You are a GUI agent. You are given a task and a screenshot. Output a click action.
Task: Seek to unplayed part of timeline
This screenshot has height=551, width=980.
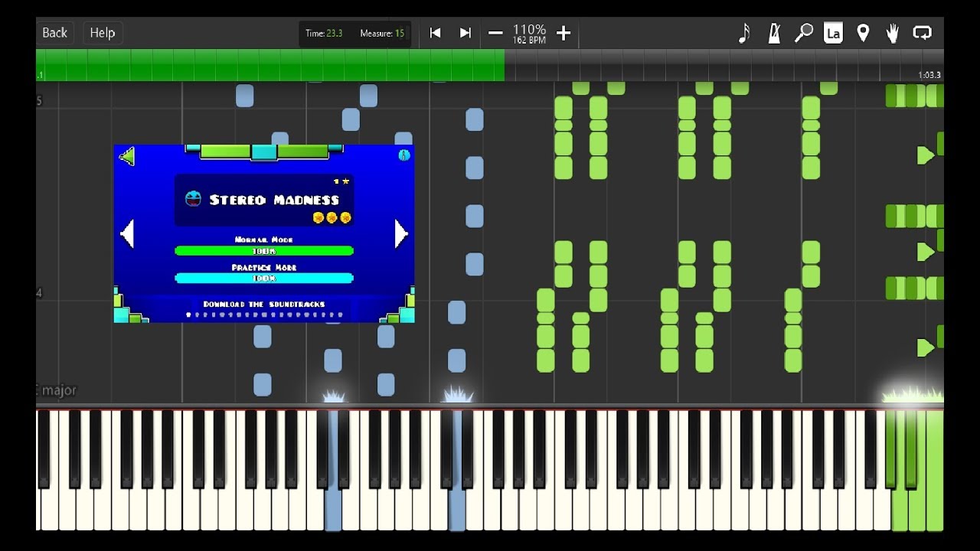click(x=724, y=65)
